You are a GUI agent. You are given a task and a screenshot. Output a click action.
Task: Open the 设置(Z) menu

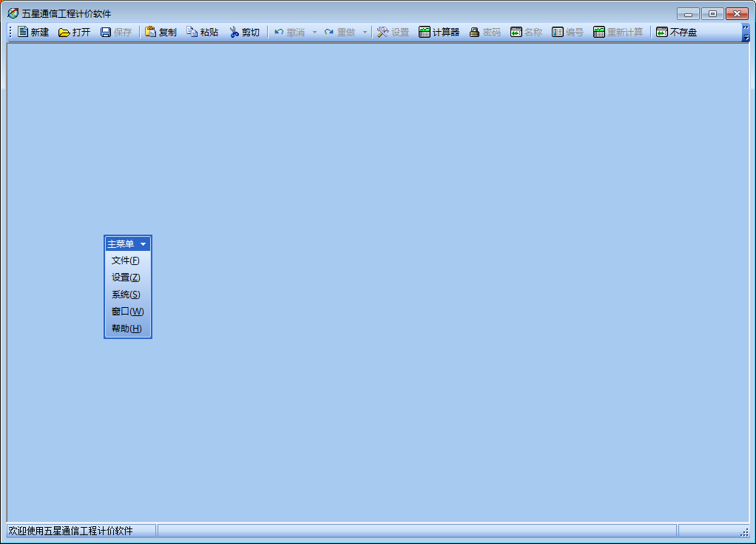126,278
